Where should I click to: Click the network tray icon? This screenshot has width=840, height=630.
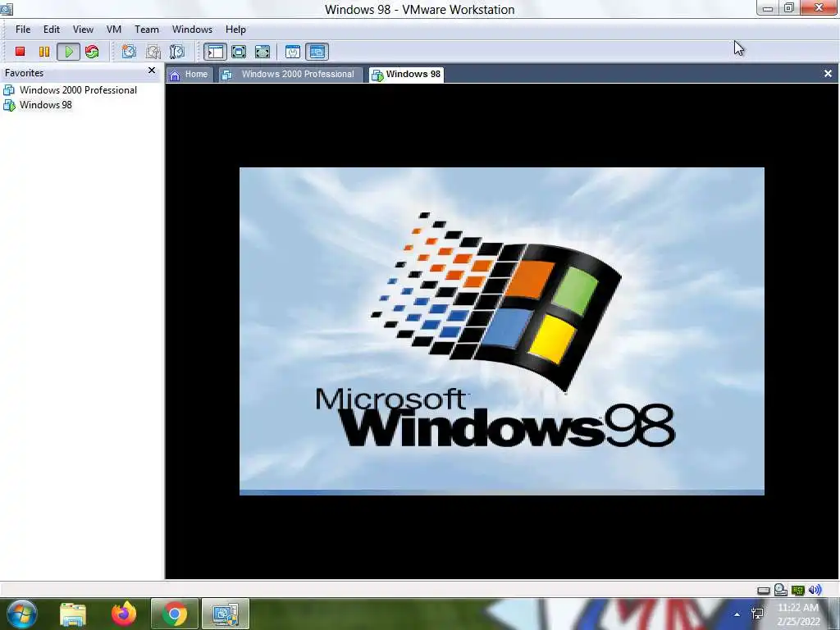click(x=757, y=614)
